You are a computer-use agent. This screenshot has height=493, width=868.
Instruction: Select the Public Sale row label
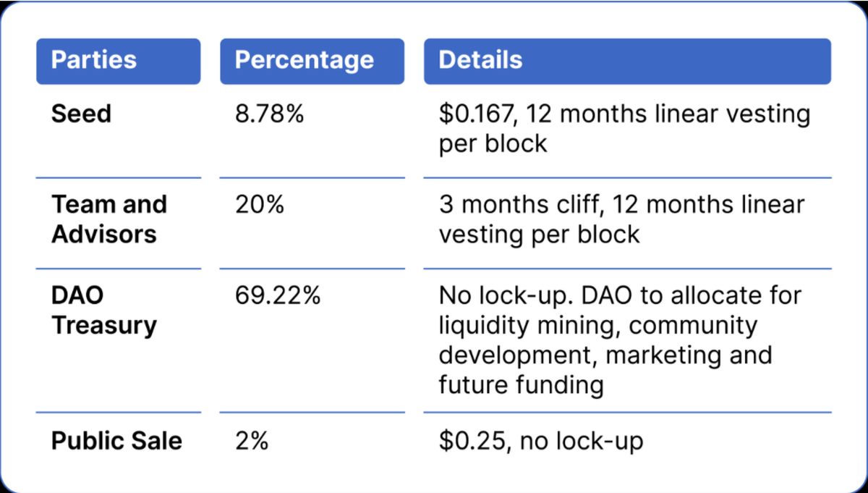point(116,441)
